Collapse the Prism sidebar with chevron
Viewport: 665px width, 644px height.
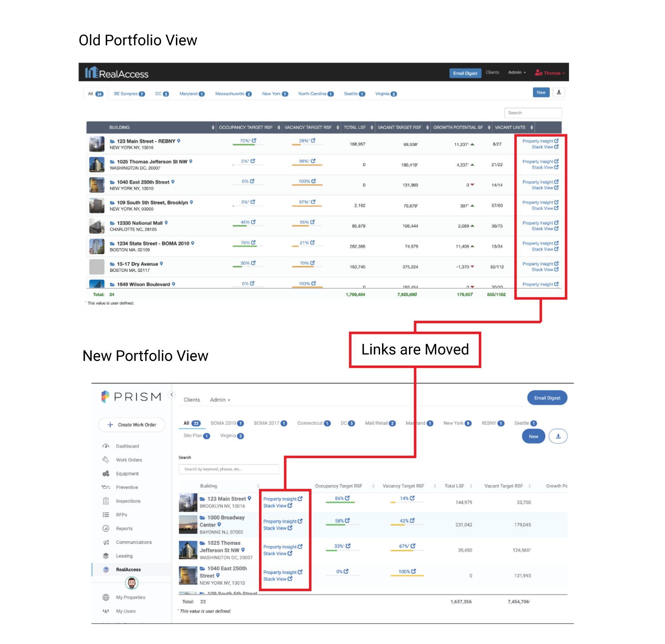(172, 394)
